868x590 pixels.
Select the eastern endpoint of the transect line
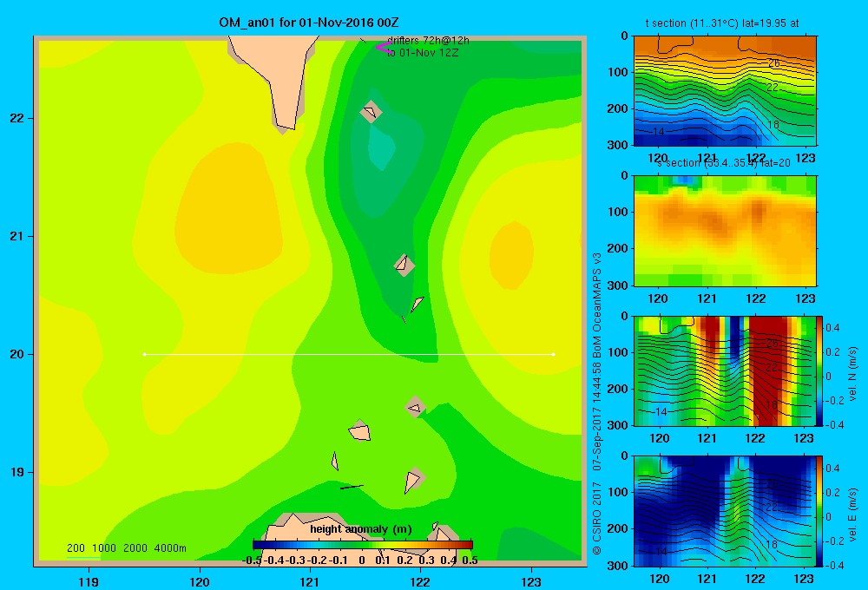coord(554,354)
